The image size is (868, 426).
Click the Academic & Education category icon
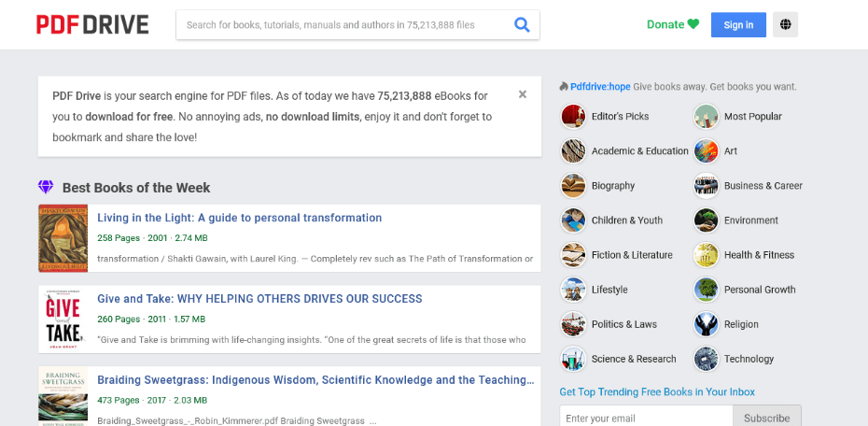[x=573, y=150]
